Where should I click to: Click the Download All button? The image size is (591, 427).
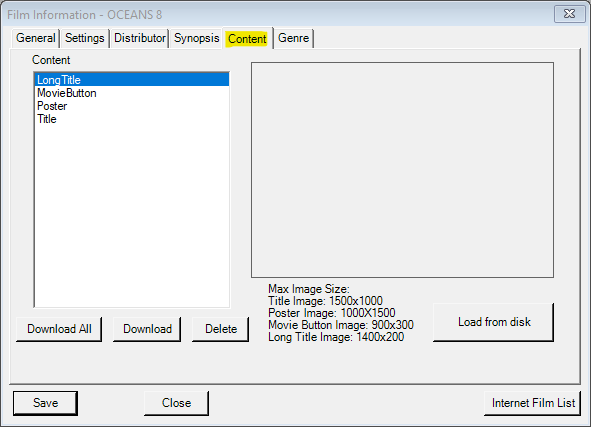pyautogui.click(x=59, y=329)
